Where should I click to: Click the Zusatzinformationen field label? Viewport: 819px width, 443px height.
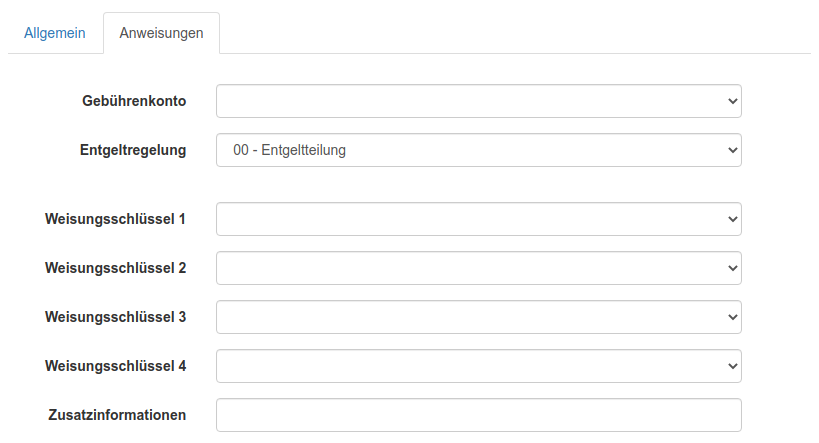(x=117, y=414)
